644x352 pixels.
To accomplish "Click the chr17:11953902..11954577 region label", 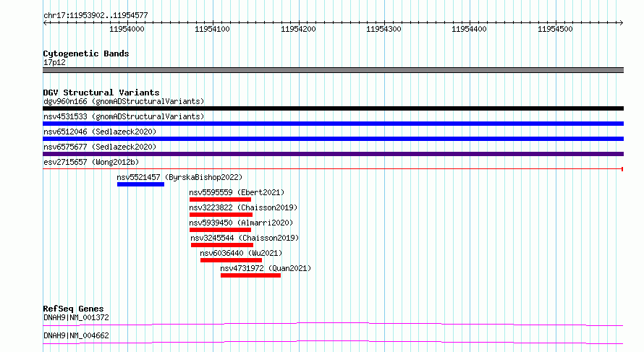I will pos(96,15).
